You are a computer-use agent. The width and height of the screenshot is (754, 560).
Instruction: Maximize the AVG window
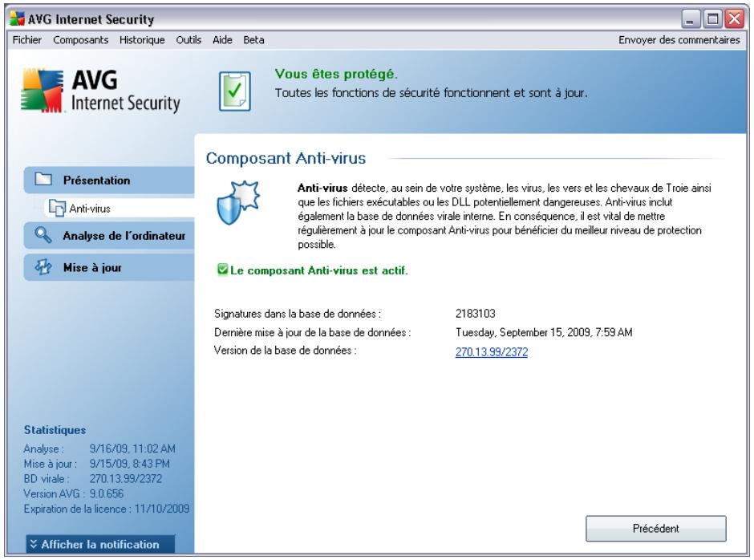tap(712, 19)
